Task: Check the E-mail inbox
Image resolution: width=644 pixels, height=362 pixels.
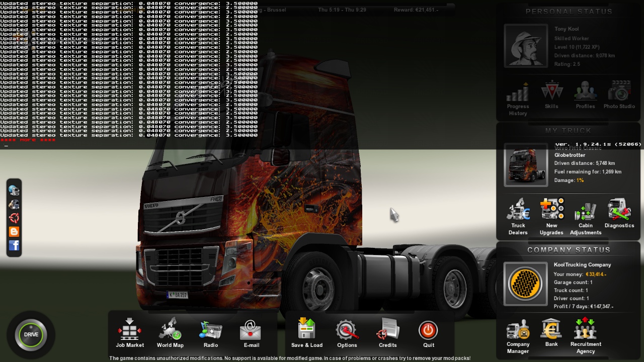Action: tap(251, 333)
